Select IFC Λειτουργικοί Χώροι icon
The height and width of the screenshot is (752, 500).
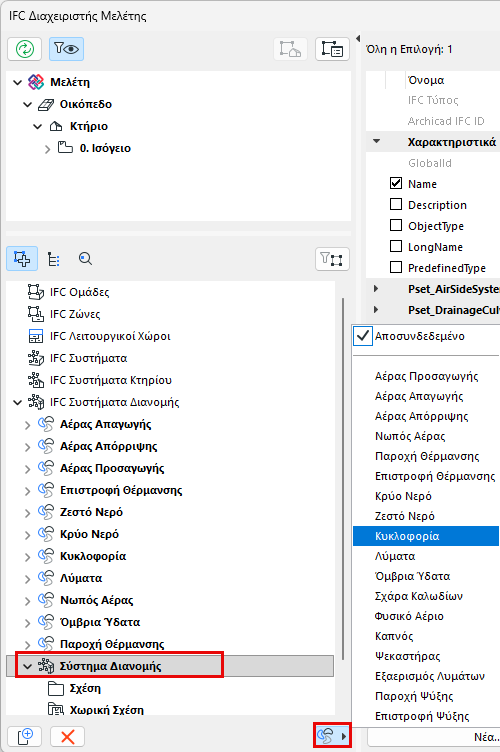(35, 336)
